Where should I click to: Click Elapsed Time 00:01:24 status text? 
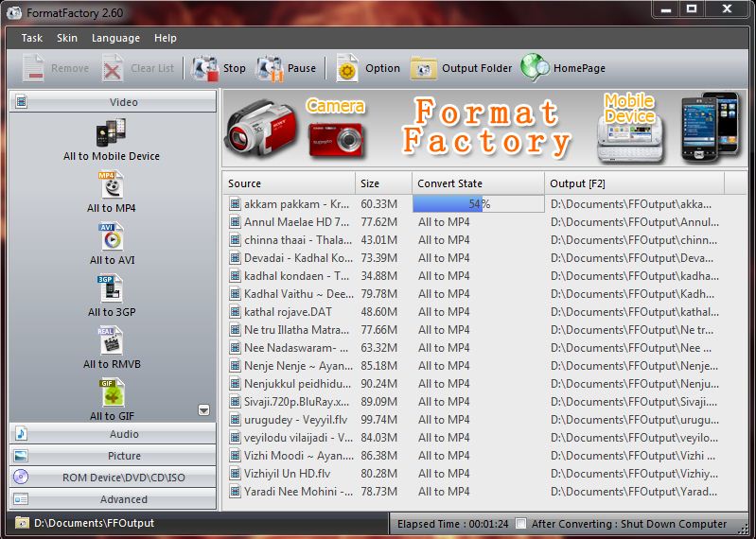coord(452,524)
